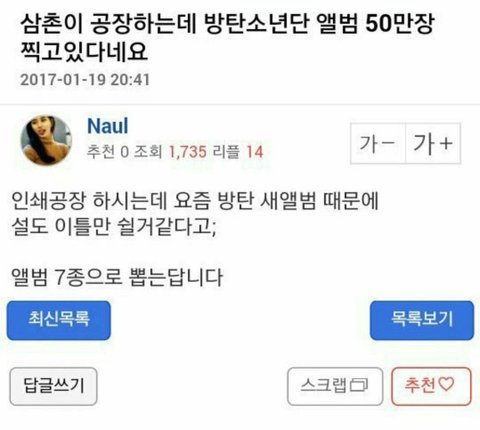This screenshot has height=430, width=480.
Task: Click the body line 설도 이틀만 쉴거같다고
Action: [114, 227]
